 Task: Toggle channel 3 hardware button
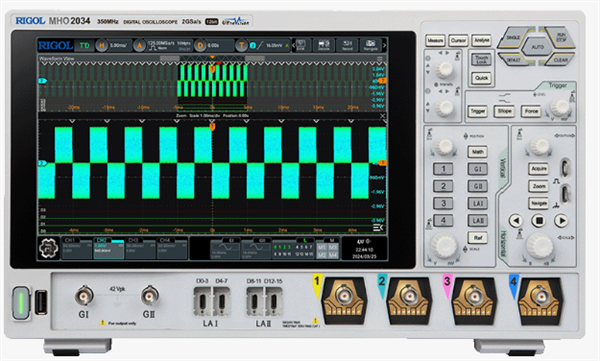(x=443, y=203)
